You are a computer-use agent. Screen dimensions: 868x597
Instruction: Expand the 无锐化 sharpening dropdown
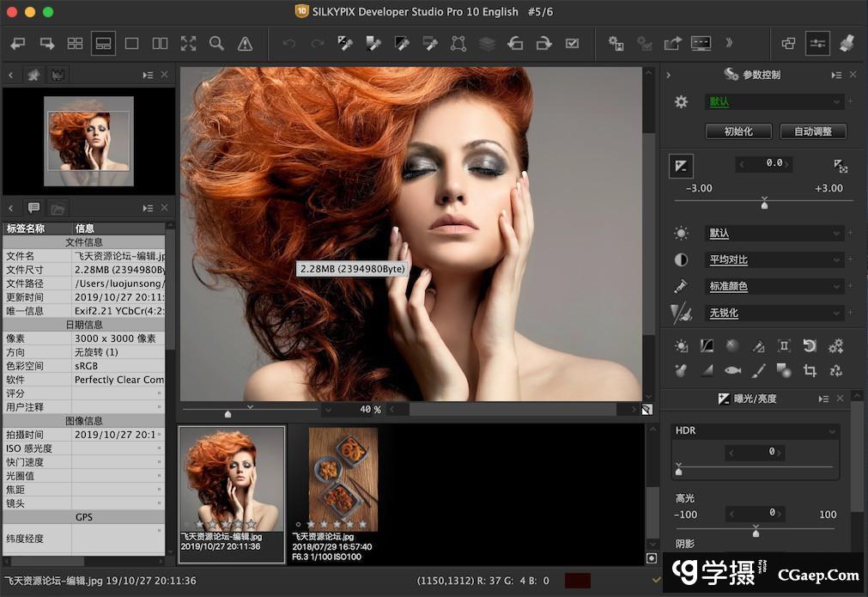click(x=774, y=313)
